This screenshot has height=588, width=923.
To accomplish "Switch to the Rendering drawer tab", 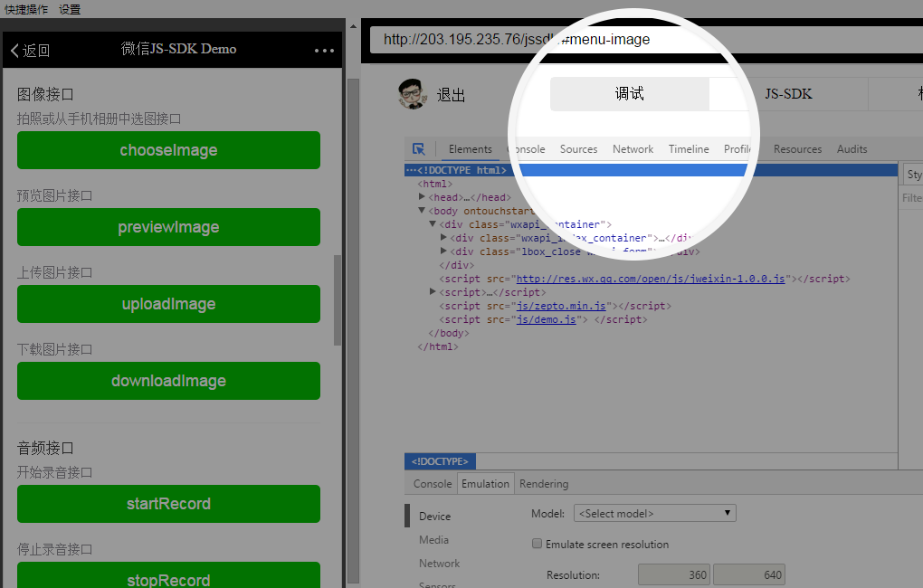I will [544, 484].
